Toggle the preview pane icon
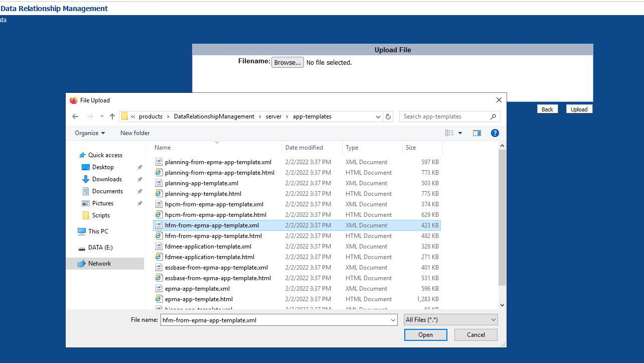644x363 pixels. pyautogui.click(x=476, y=133)
